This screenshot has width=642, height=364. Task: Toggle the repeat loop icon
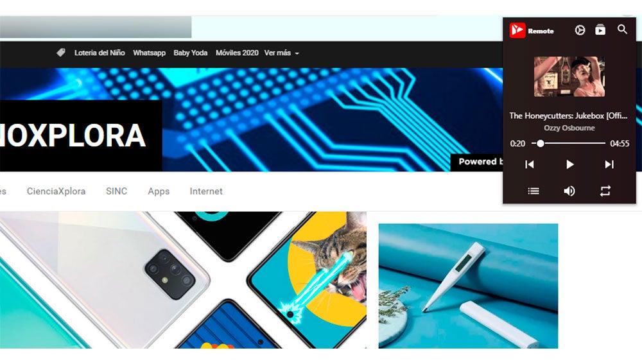coord(605,191)
